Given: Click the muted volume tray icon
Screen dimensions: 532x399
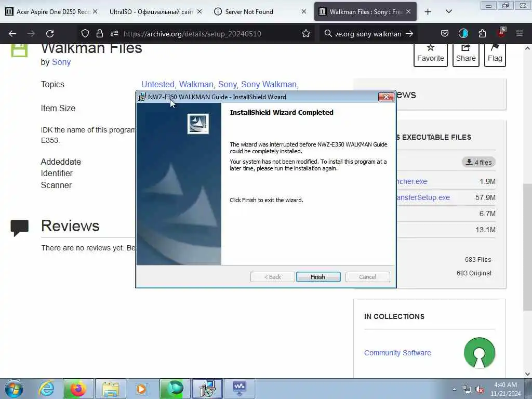Looking at the screenshot, I should point(480,390).
